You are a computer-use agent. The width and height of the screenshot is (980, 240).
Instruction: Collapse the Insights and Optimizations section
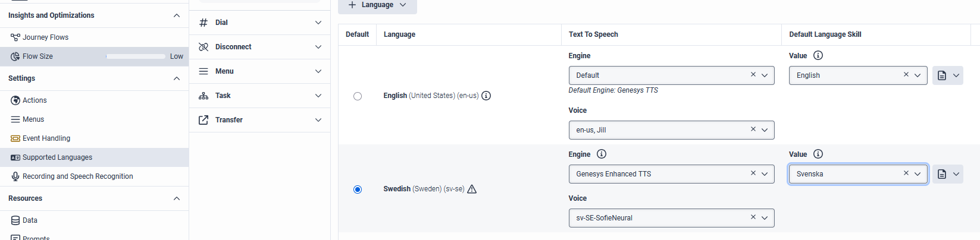tap(176, 15)
